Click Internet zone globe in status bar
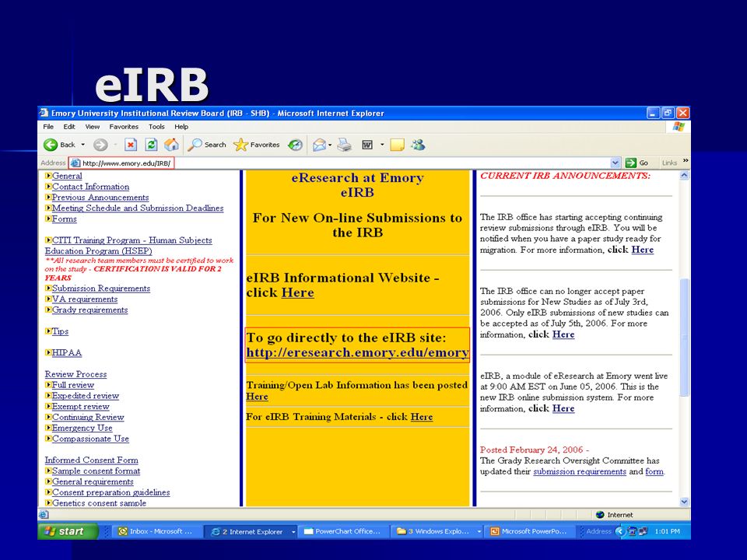 [x=600, y=515]
